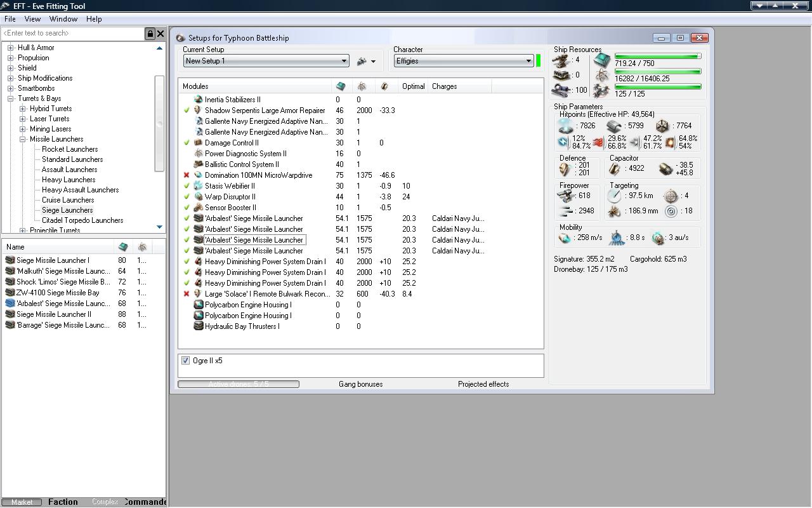
Task: Click the Optimal column header
Action: tap(414, 86)
